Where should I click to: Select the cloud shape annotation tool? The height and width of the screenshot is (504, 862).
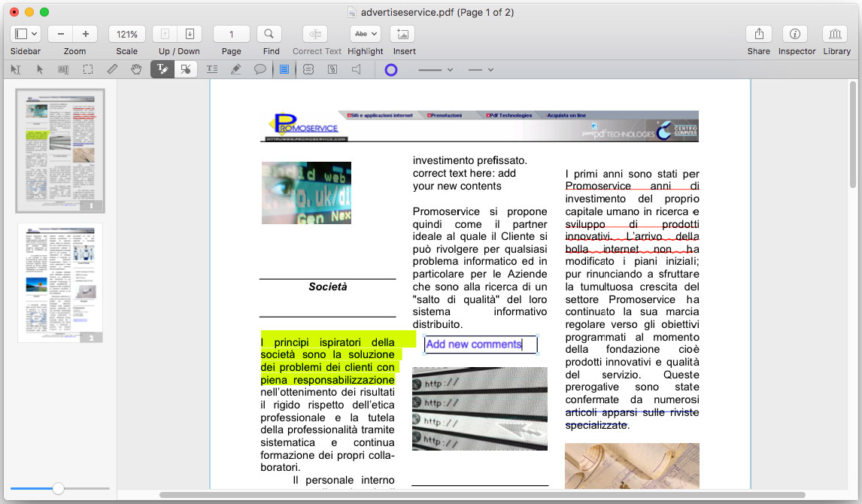tap(308, 69)
